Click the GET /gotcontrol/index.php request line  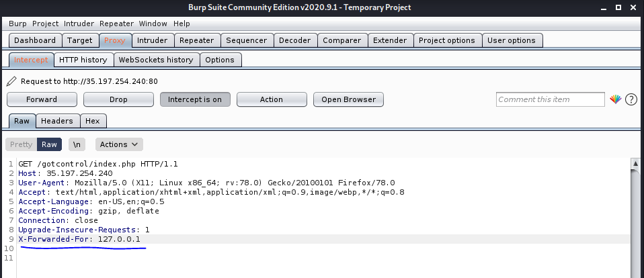tap(98, 164)
